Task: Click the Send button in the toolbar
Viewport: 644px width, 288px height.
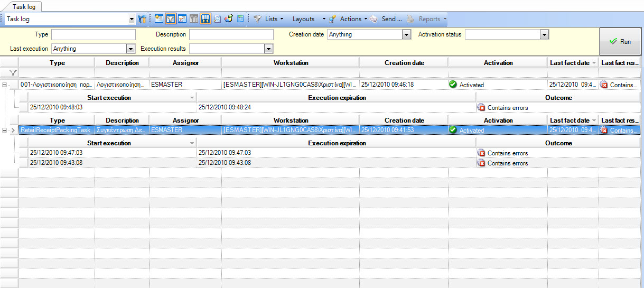Action: point(386,19)
